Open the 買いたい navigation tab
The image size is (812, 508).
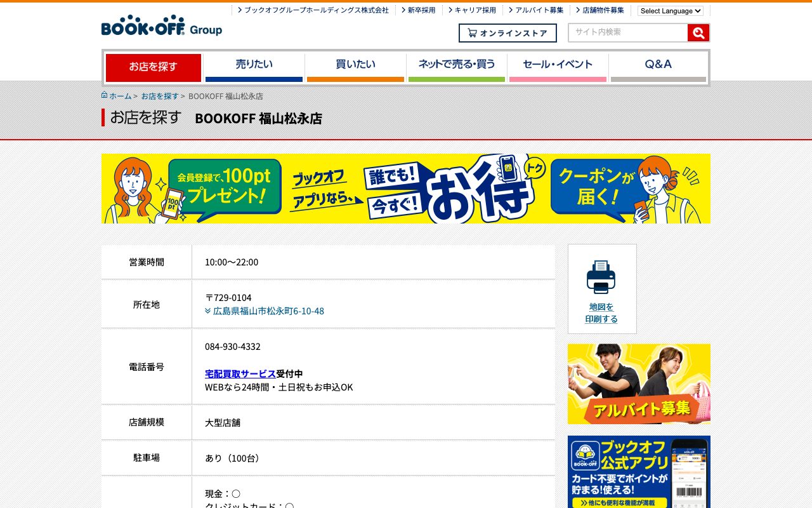click(x=355, y=67)
